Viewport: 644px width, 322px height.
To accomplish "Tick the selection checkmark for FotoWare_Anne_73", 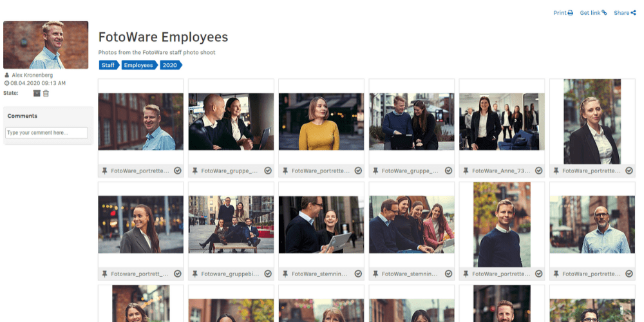I will click(x=539, y=171).
